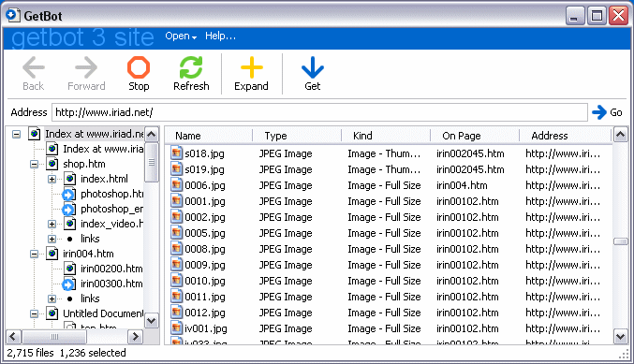
Task: Click the green Refresh icon
Action: tap(191, 67)
